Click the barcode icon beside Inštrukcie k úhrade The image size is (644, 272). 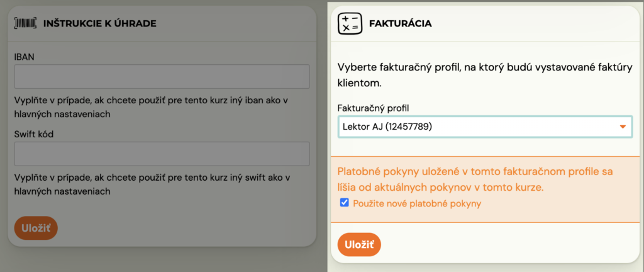pyautogui.click(x=25, y=23)
